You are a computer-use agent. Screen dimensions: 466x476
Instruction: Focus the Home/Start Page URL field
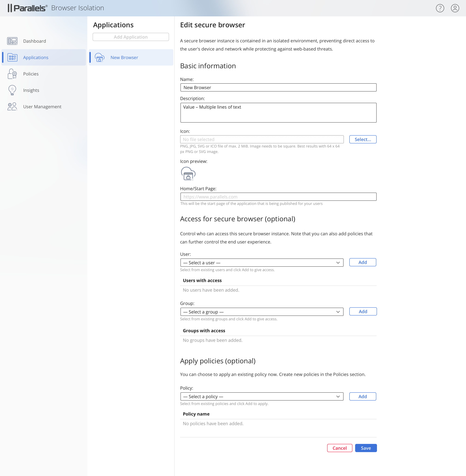click(x=278, y=197)
